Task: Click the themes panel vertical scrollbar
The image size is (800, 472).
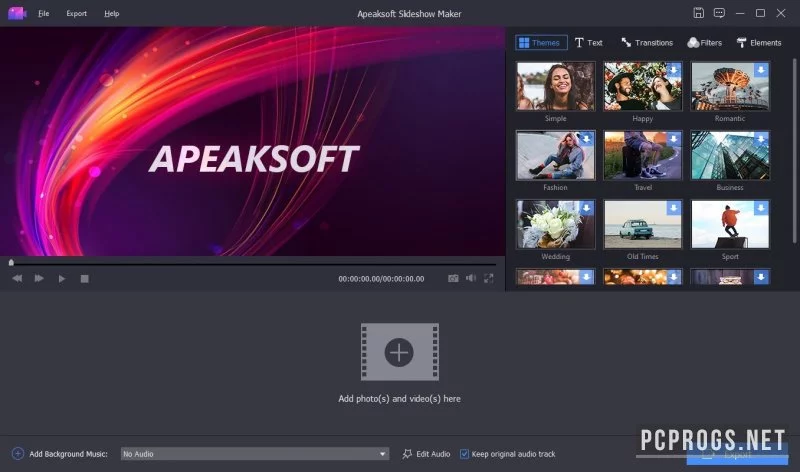Action: pos(794,151)
